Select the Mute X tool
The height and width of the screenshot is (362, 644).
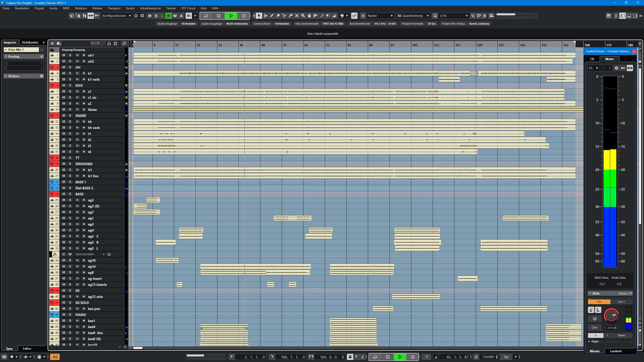(x=297, y=16)
